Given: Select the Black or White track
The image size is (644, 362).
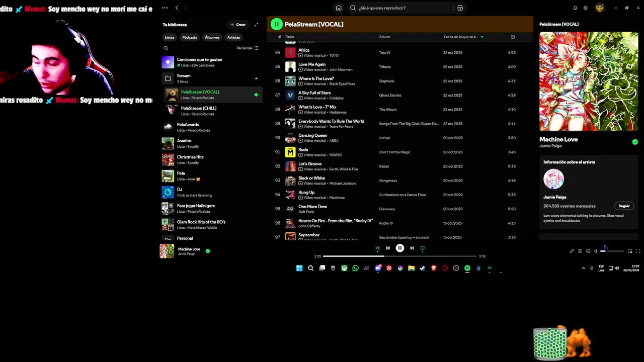Looking at the screenshot, I should tap(400, 180).
